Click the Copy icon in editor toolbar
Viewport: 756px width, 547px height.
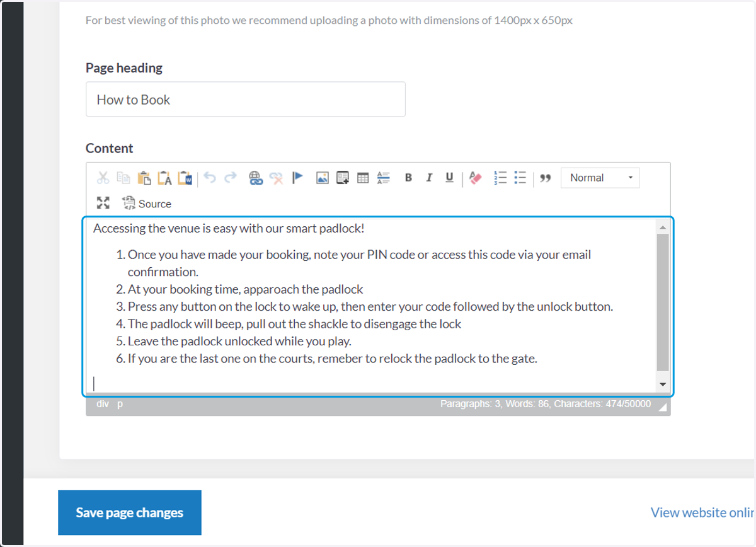[123, 178]
